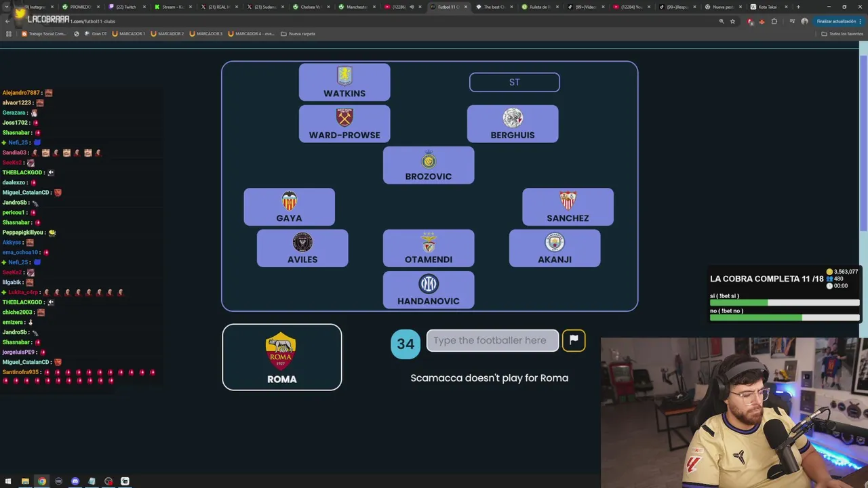
Task: Open the Todos los favoritos folder
Action: [x=842, y=33]
